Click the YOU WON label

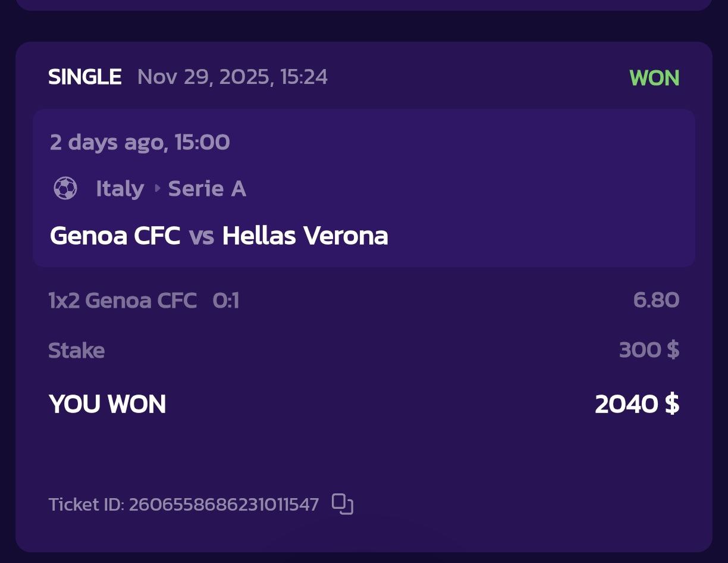[x=107, y=404]
